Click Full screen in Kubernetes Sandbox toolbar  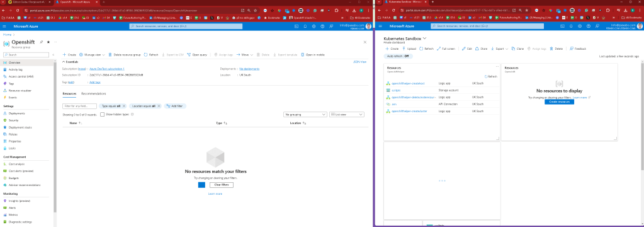pos(446,49)
